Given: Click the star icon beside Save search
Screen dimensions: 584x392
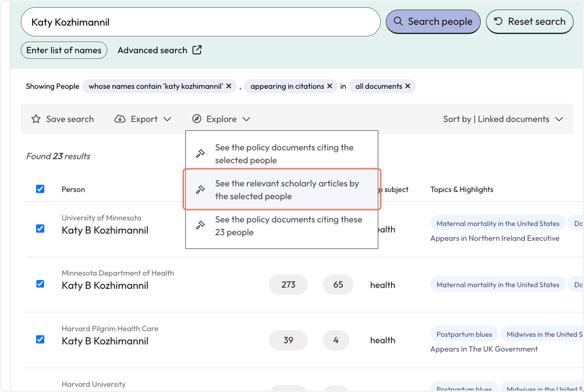Looking at the screenshot, I should click(36, 119).
